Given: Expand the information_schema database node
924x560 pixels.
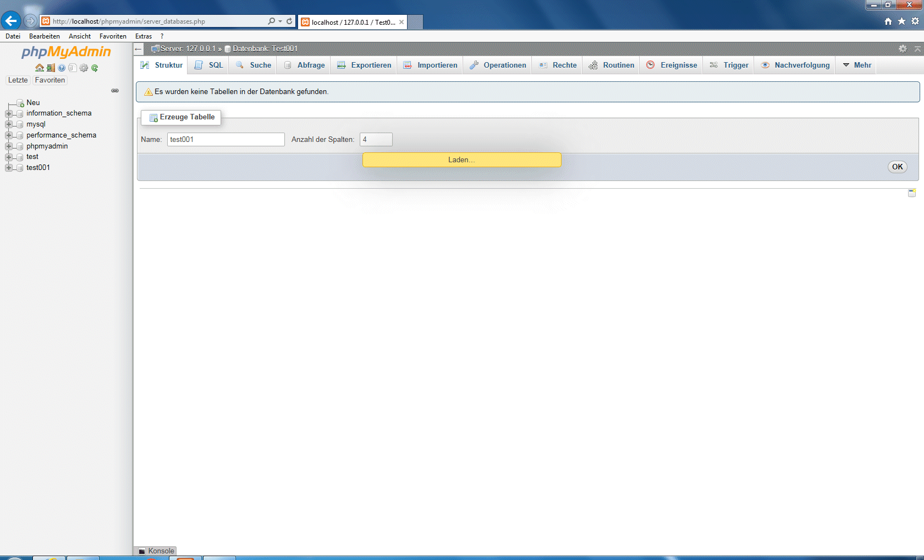Looking at the screenshot, I should (8, 113).
